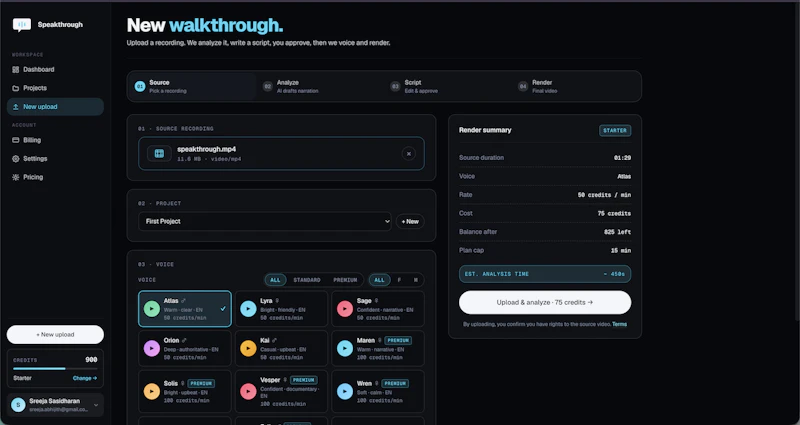Select the All gender voice filter

pos(380,280)
